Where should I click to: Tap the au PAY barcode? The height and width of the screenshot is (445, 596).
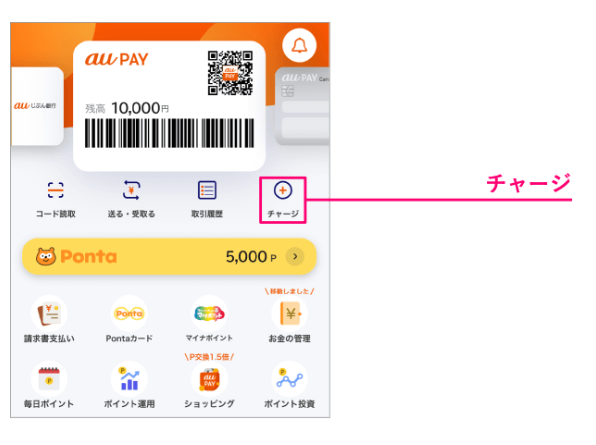[170, 133]
